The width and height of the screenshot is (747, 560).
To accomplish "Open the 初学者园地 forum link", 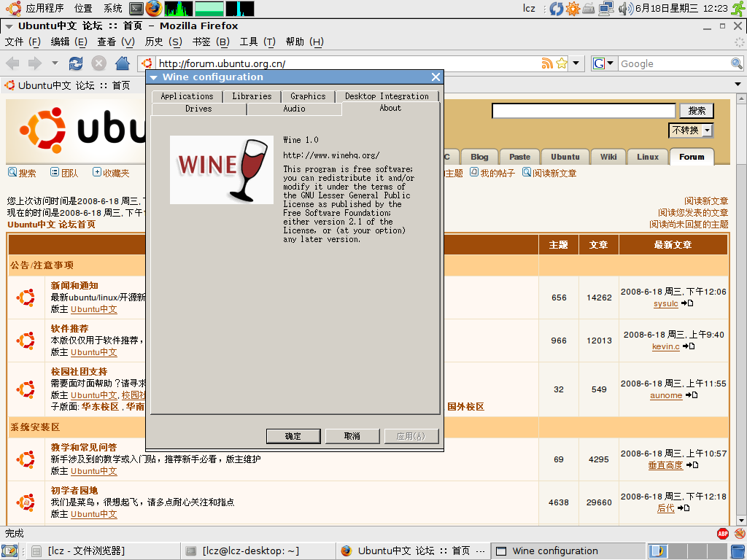I will click(x=74, y=491).
